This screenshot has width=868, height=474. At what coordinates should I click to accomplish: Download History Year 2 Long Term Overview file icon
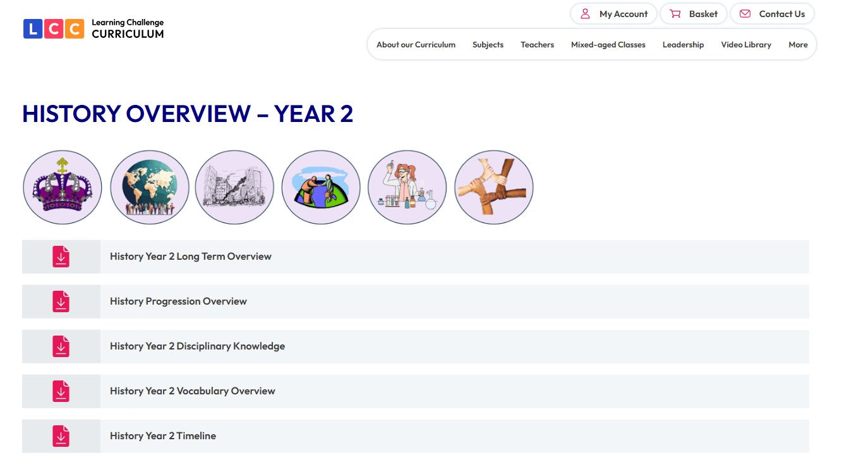click(61, 257)
